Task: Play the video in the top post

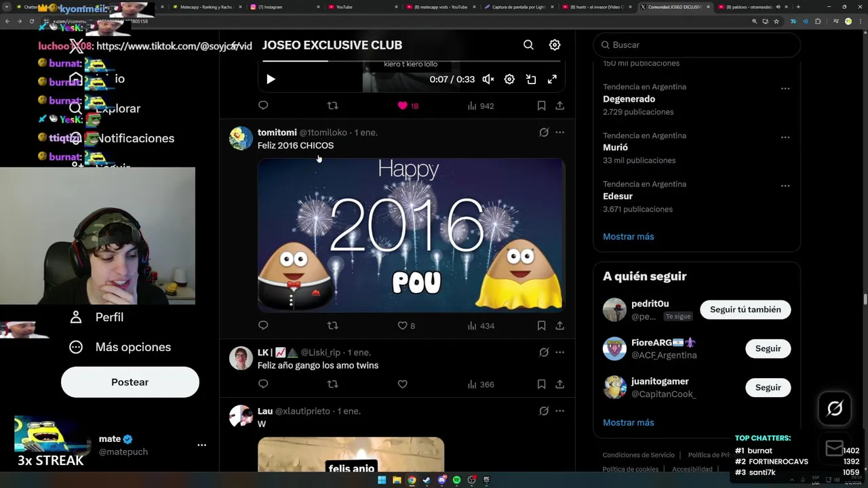Action: pos(271,79)
